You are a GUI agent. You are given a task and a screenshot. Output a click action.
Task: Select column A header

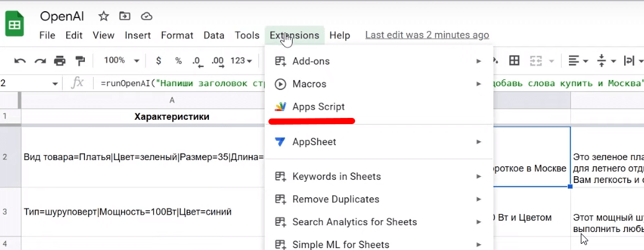[x=143, y=100]
